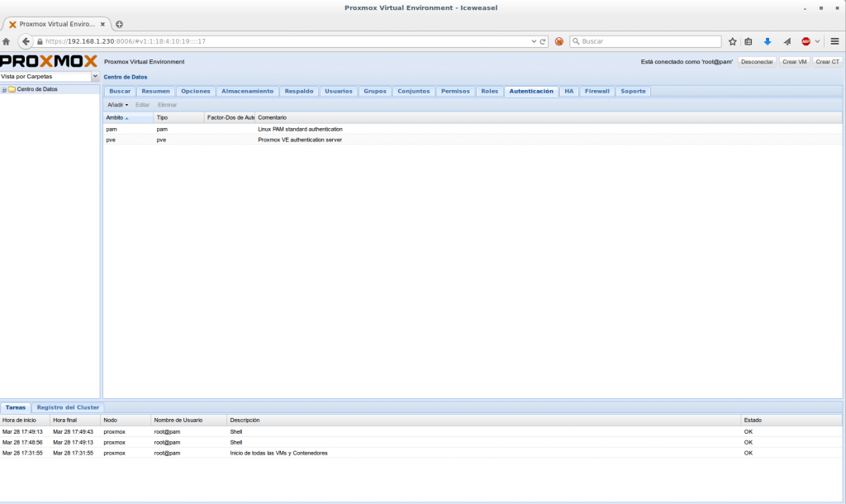Open bookmarks with the clipboard icon

(x=749, y=40)
